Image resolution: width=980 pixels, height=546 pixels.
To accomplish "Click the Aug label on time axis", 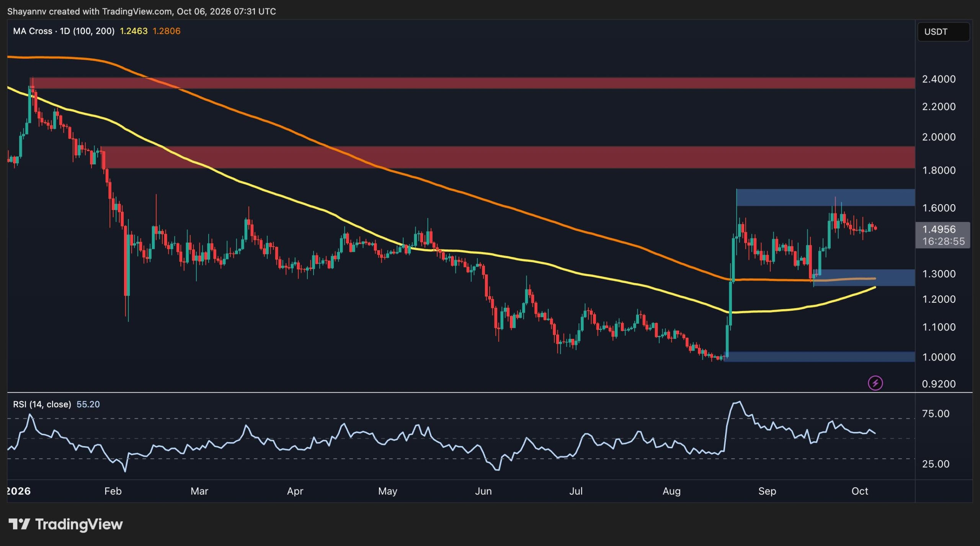I will (672, 491).
